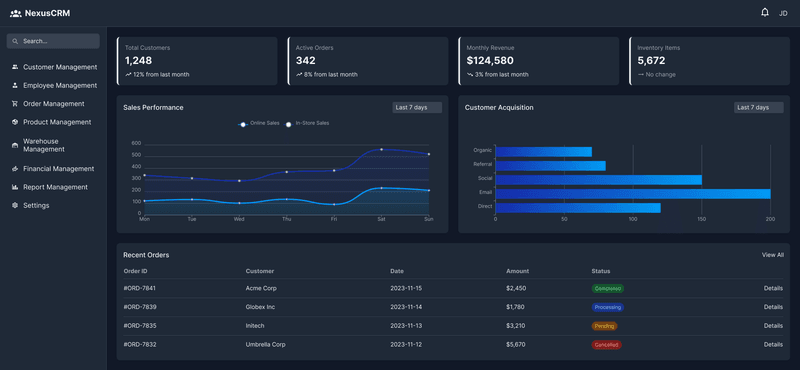This screenshot has width=800, height=370.
Task: Click amount $5,670
Action: coord(515,344)
